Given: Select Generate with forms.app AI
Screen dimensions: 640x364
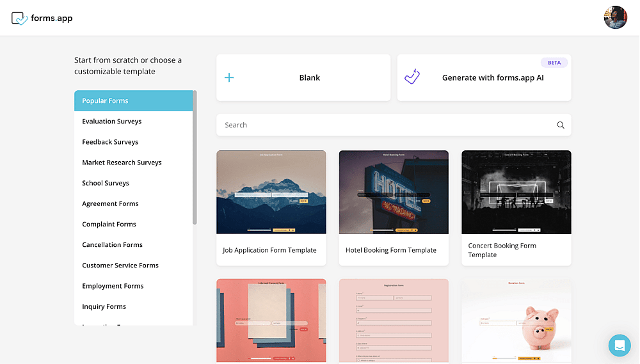Looking at the screenshot, I should [x=484, y=77].
